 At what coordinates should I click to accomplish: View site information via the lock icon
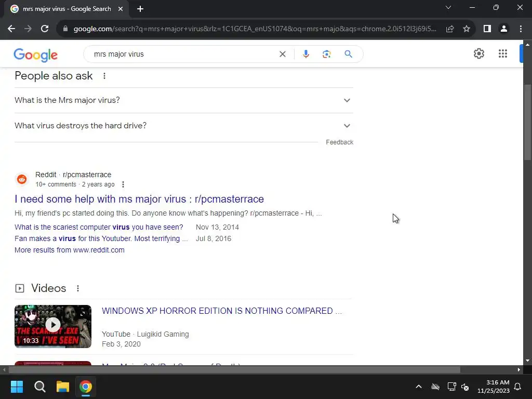pyautogui.click(x=65, y=29)
